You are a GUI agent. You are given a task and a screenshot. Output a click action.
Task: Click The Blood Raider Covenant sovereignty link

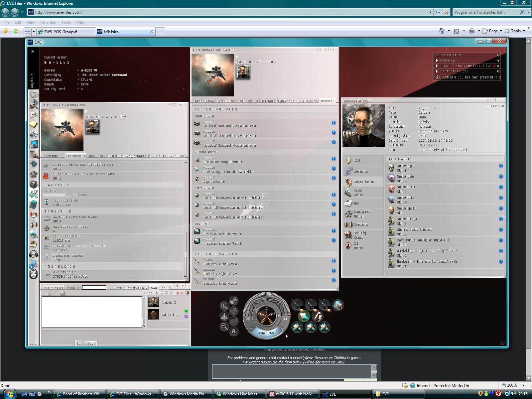[104, 75]
